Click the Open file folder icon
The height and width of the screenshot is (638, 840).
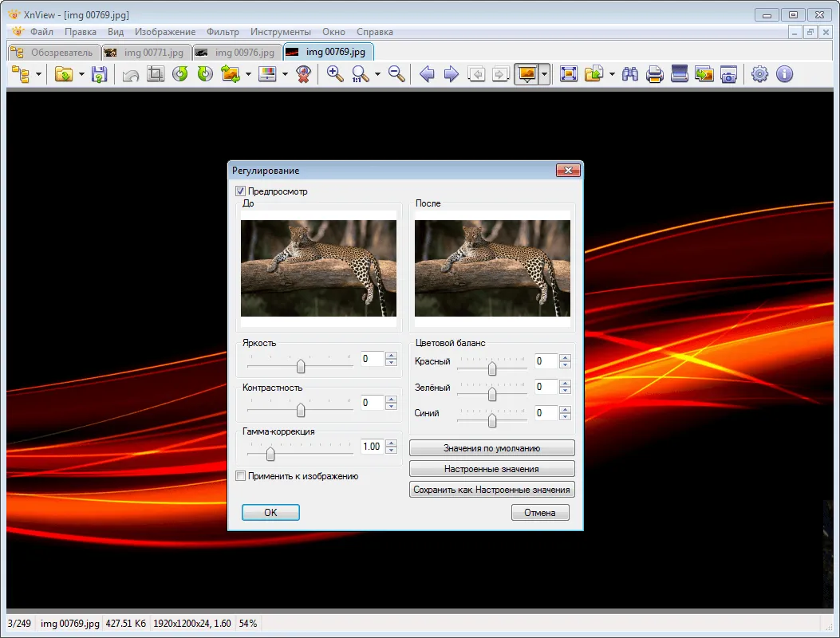[x=64, y=74]
